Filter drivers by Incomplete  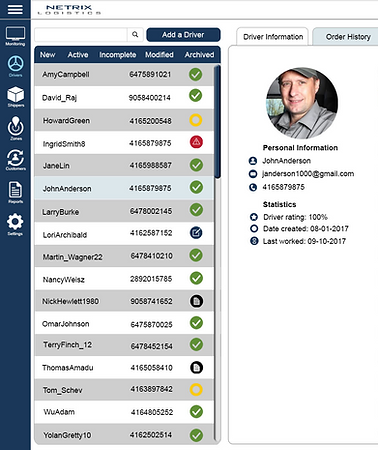coord(117,55)
